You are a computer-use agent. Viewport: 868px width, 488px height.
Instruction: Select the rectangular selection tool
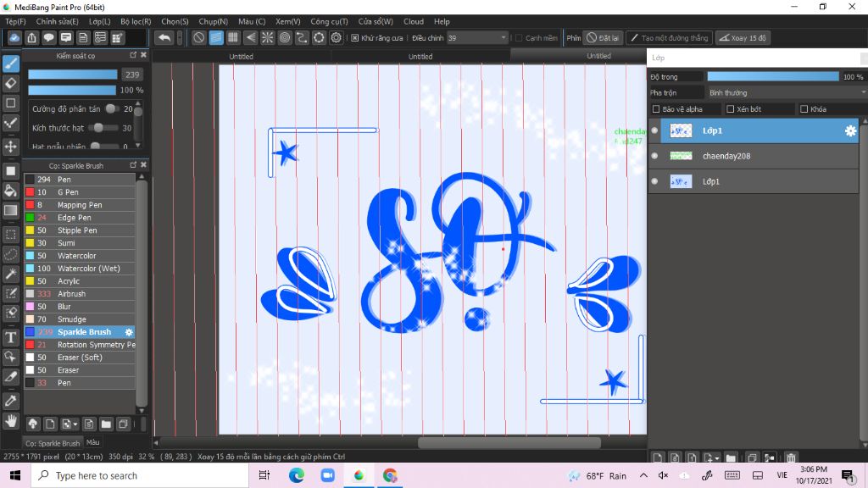click(10, 235)
